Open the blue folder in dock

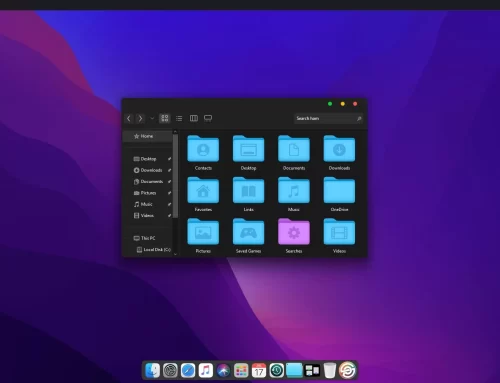[294, 370]
